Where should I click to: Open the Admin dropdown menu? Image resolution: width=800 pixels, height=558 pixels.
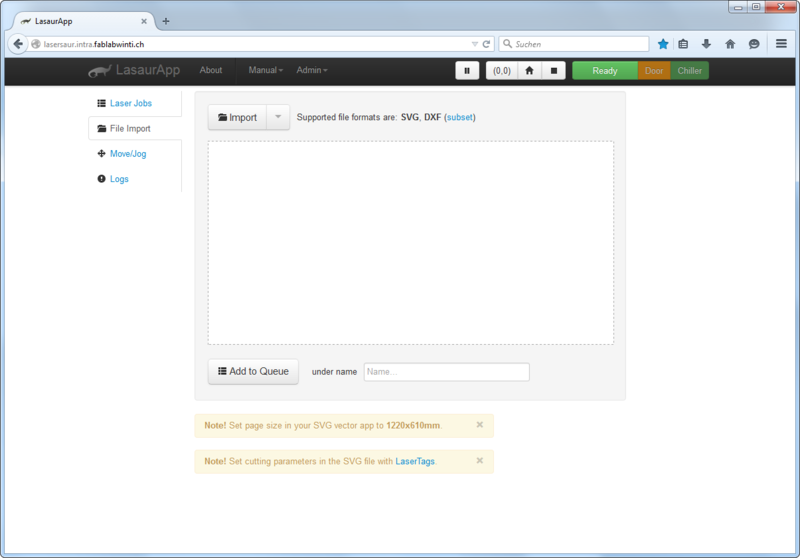312,70
